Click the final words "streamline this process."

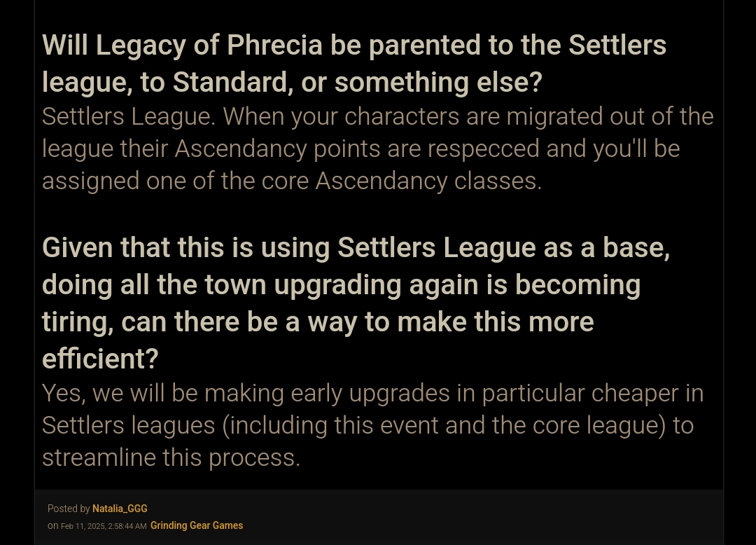(x=171, y=457)
